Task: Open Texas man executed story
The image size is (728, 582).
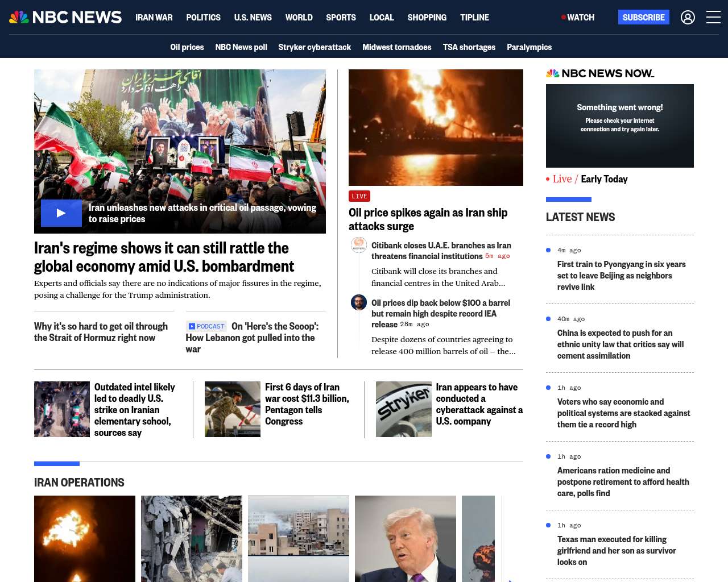Action: (x=617, y=551)
